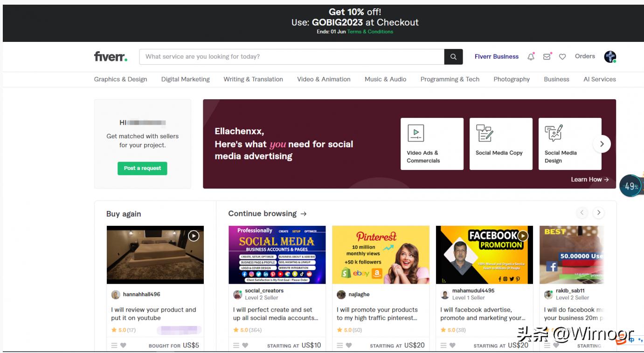This screenshot has width=644, height=353.
Task: Show next banner slide with right arrow
Action: pyautogui.click(x=602, y=144)
